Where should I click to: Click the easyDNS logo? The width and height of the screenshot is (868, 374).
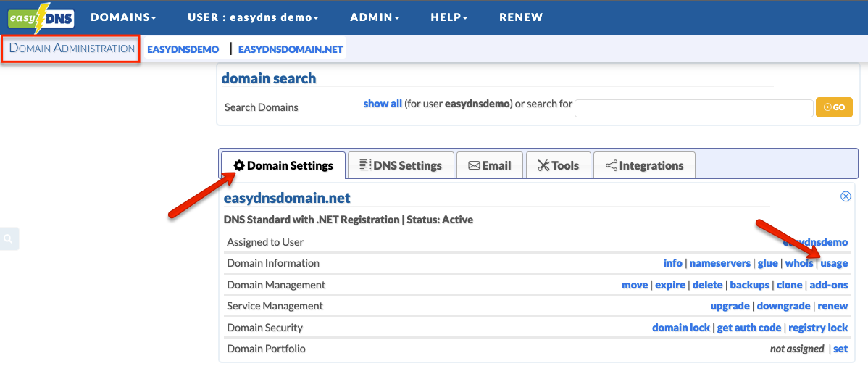pyautogui.click(x=41, y=17)
